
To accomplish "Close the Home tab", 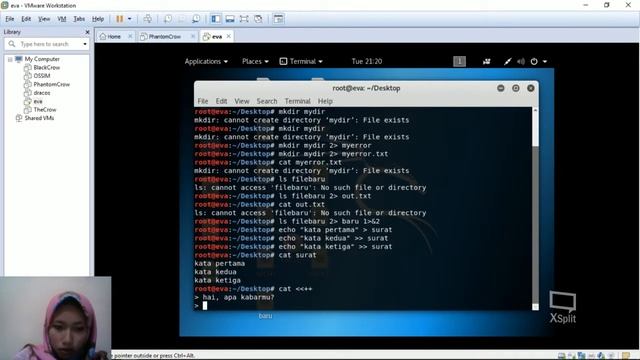I will coord(130,36).
